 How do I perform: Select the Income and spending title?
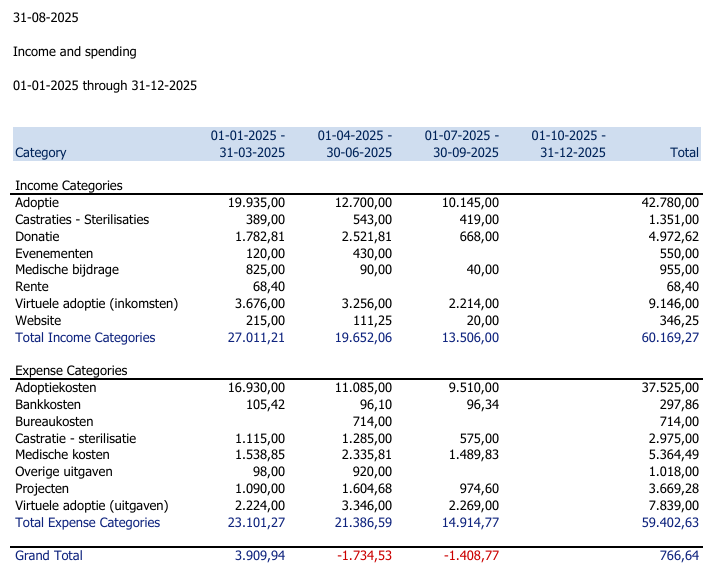coord(75,52)
